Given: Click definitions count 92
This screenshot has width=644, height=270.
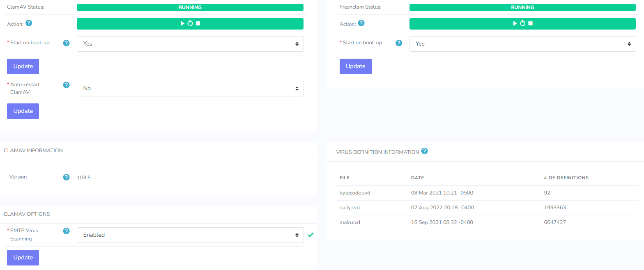Looking at the screenshot, I should 547,193.
